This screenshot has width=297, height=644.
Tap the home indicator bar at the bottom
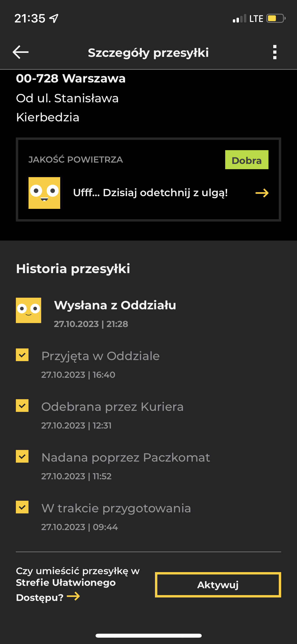point(148,636)
